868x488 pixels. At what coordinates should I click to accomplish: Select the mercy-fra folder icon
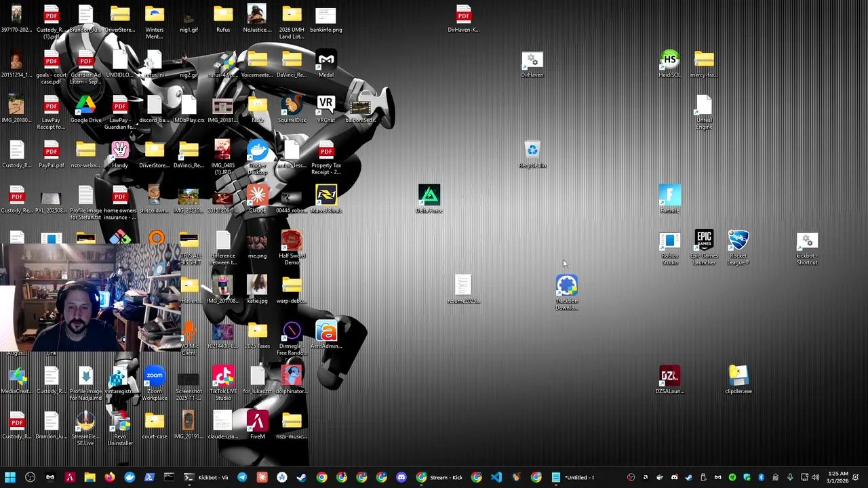pos(704,64)
